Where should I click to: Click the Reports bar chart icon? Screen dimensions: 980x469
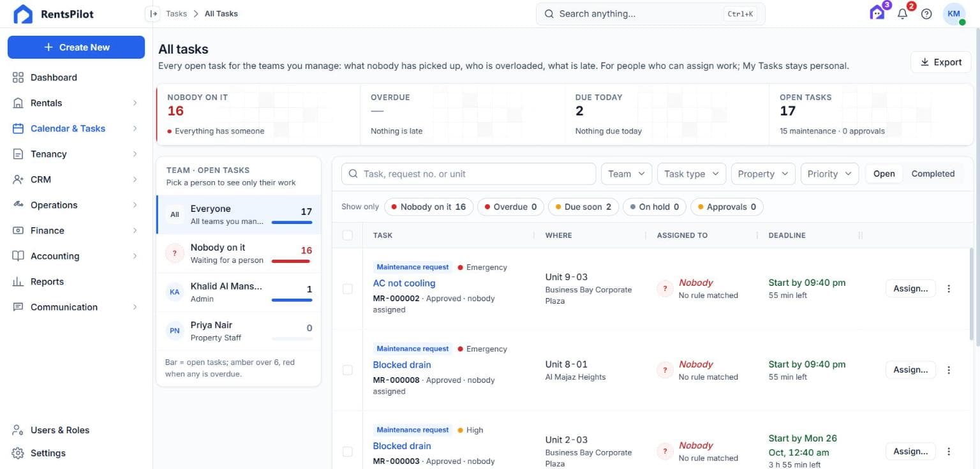pyautogui.click(x=18, y=281)
